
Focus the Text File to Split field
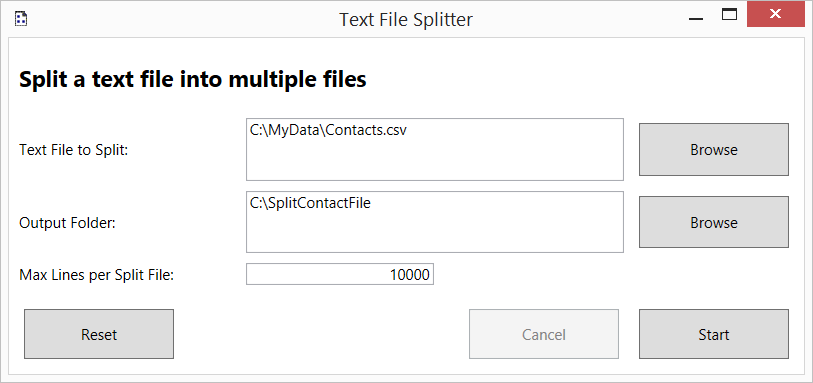pyautogui.click(x=434, y=149)
